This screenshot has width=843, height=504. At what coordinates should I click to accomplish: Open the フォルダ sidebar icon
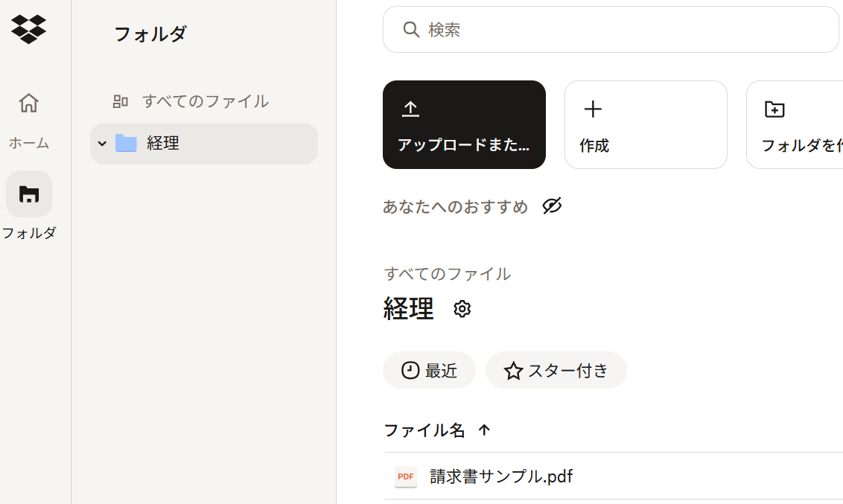(29, 194)
